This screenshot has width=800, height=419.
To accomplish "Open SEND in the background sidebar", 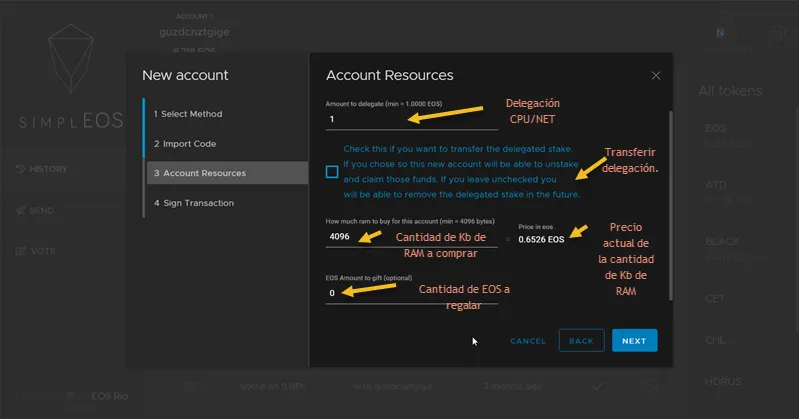I will [35, 210].
